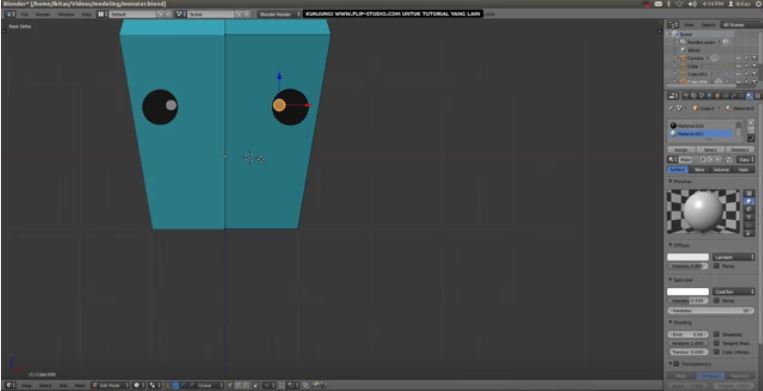Image resolution: width=763 pixels, height=391 pixels.
Task: Add a new material slot
Action: coord(750,123)
